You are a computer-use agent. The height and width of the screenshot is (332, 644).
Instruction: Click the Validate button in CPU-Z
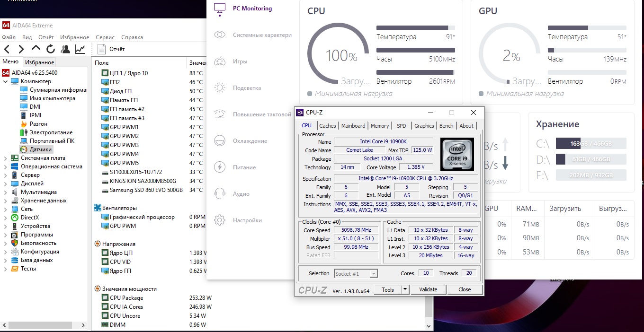tap(428, 289)
